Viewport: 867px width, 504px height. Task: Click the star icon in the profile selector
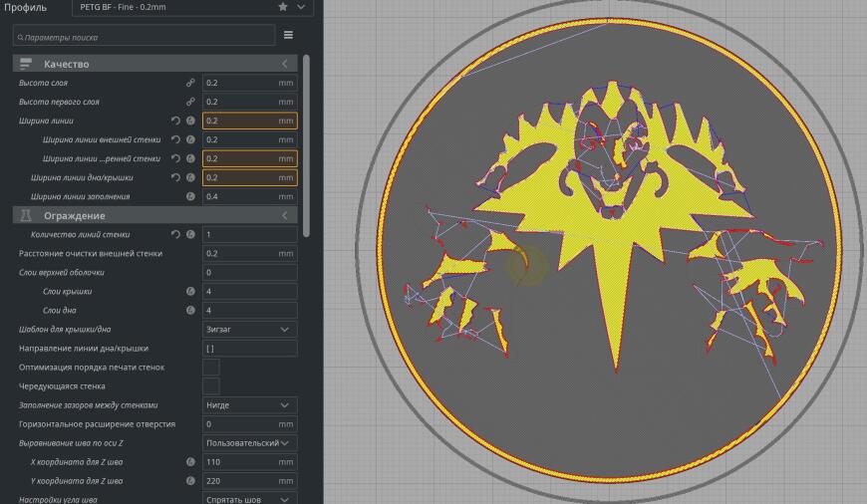click(x=283, y=7)
